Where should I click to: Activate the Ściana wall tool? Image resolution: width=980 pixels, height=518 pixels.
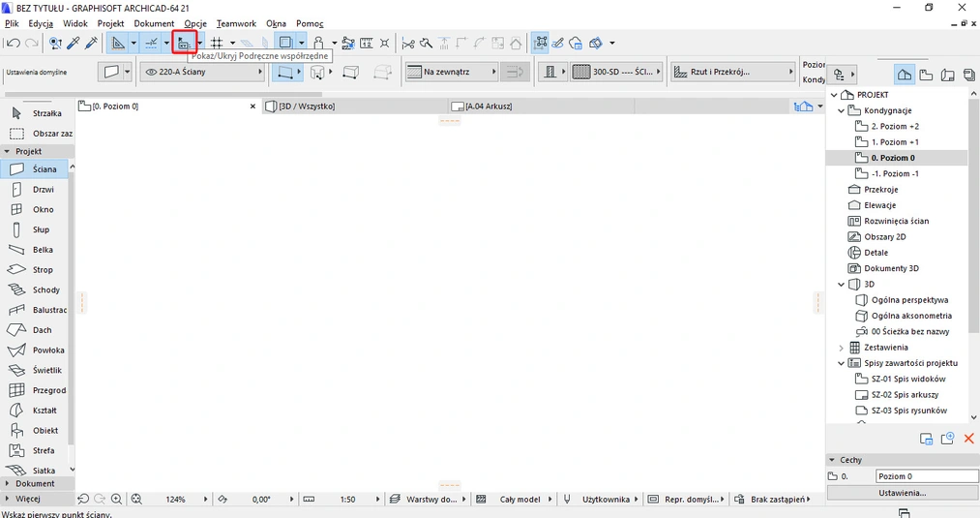click(x=35, y=168)
